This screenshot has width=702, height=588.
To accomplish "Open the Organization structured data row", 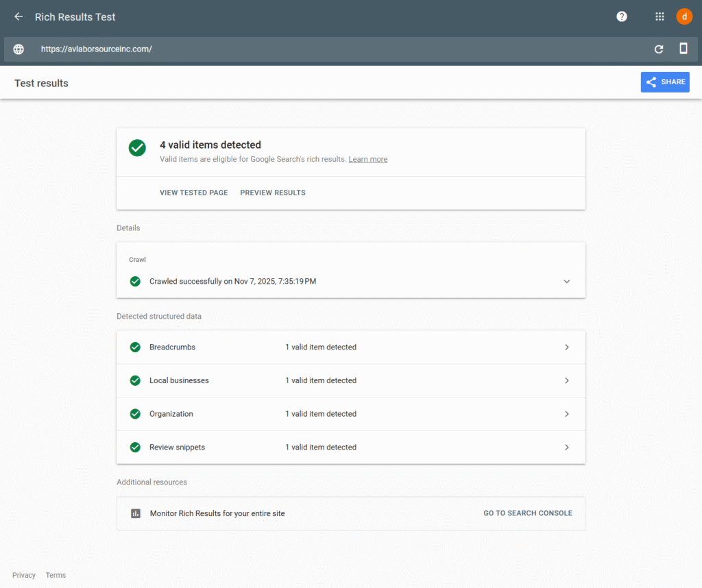I will click(x=350, y=414).
